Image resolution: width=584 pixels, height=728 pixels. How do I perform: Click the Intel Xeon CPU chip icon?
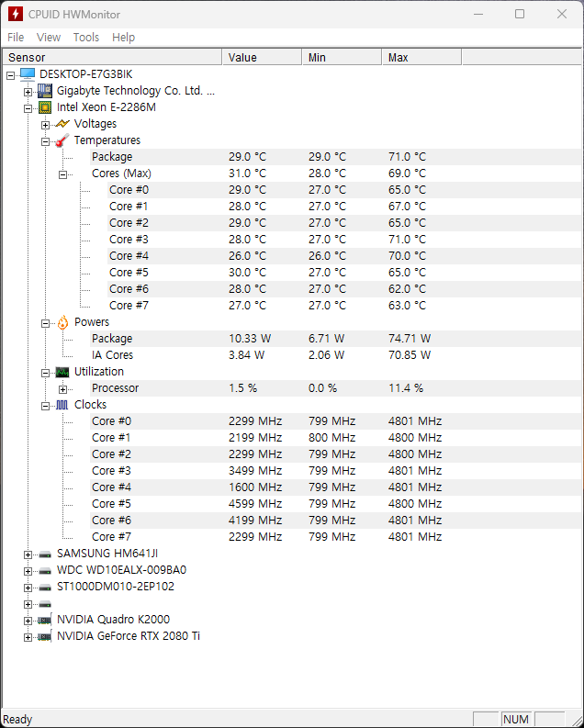point(45,107)
